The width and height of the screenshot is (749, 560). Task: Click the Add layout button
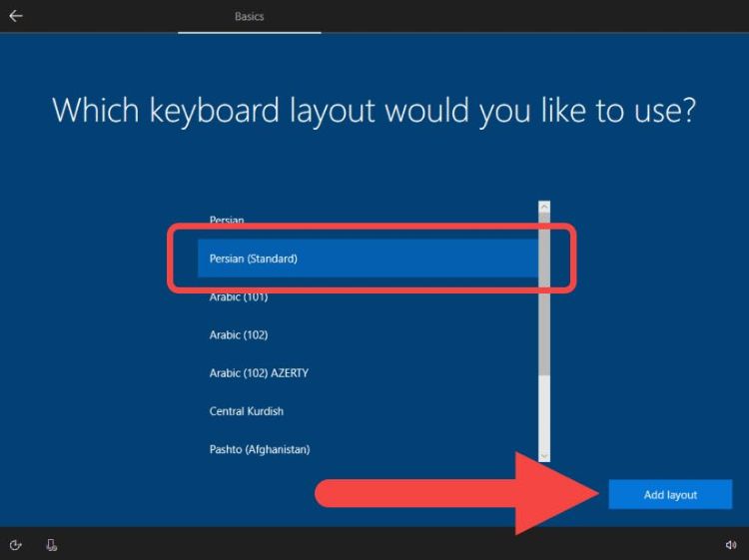click(x=670, y=495)
